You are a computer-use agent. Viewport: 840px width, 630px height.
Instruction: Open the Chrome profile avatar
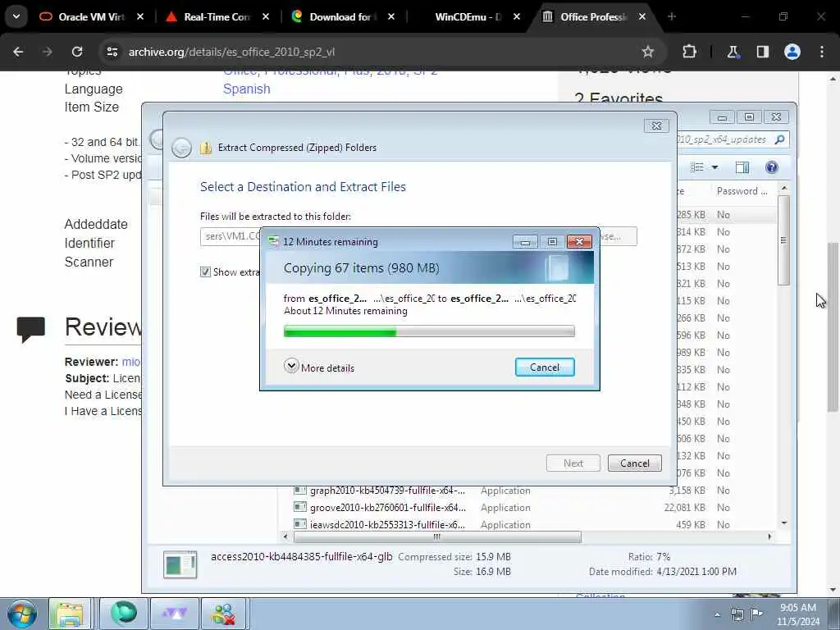(x=792, y=52)
